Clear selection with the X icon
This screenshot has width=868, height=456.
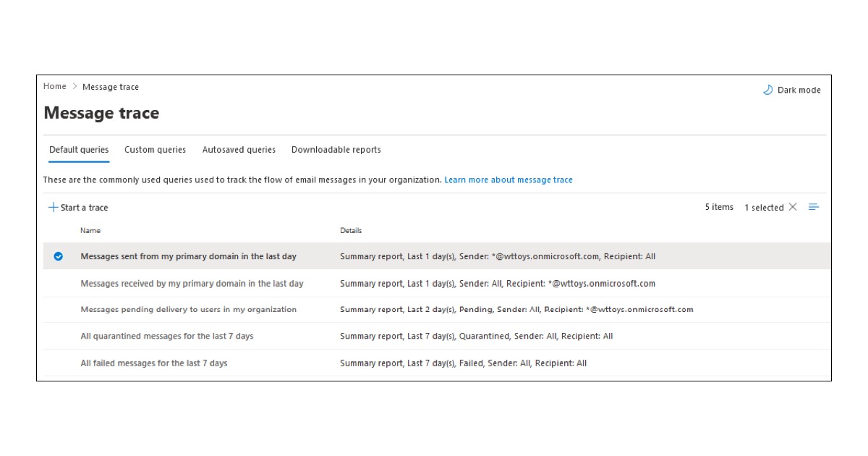[x=793, y=207]
